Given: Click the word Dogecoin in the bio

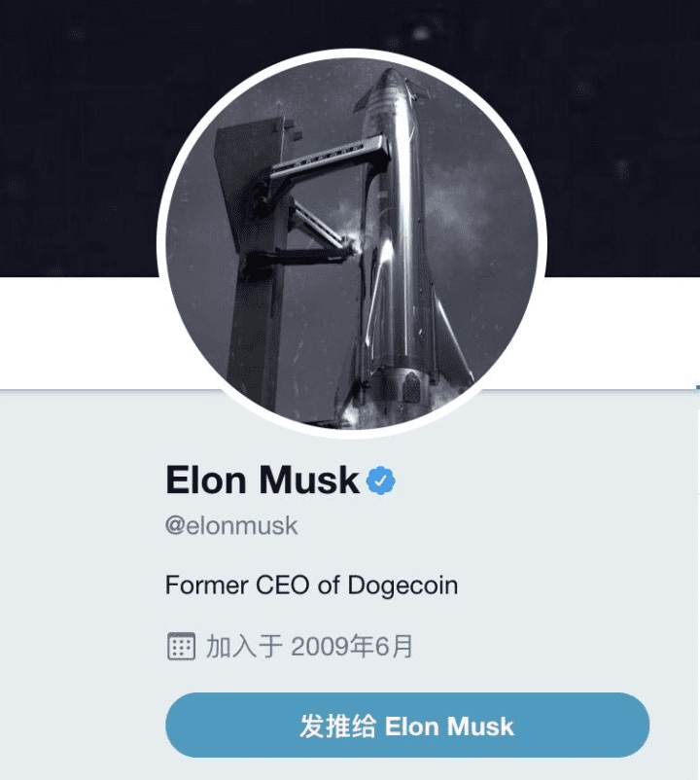Looking at the screenshot, I should 402,585.
